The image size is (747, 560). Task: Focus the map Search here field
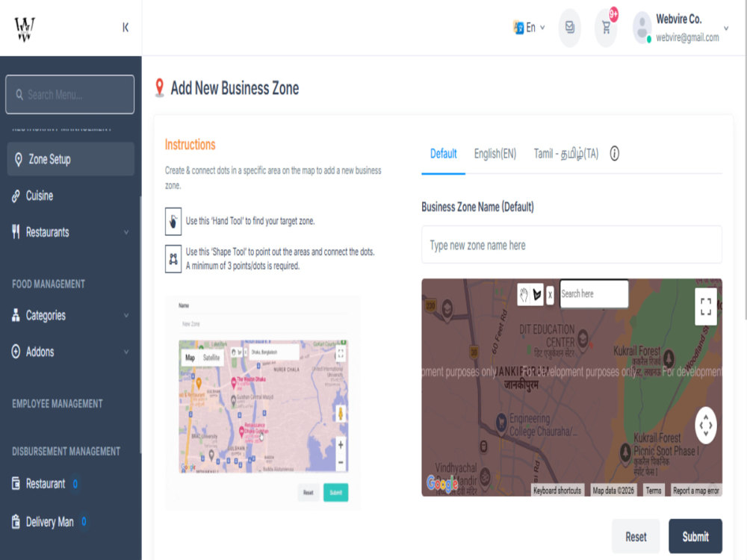tap(594, 293)
